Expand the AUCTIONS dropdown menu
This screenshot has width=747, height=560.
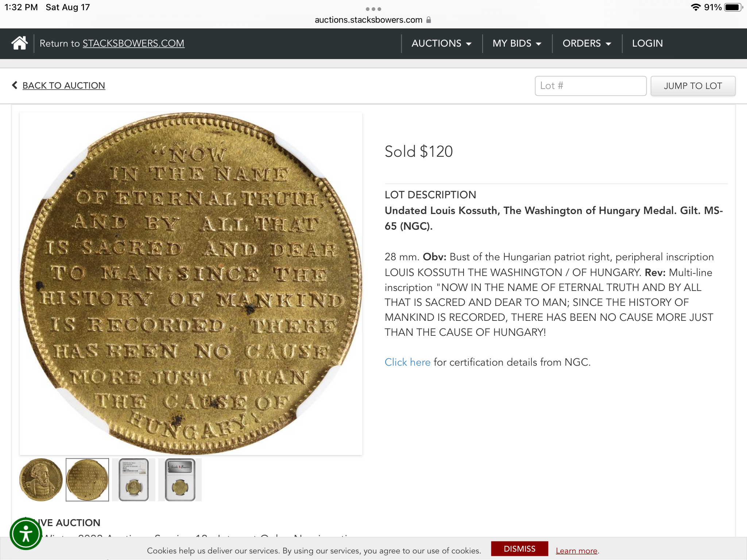coord(441,43)
